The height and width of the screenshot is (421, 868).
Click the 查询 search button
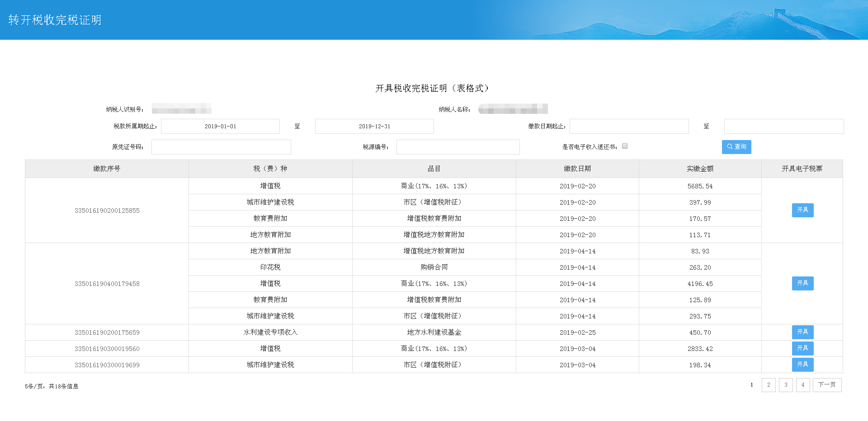coord(736,147)
